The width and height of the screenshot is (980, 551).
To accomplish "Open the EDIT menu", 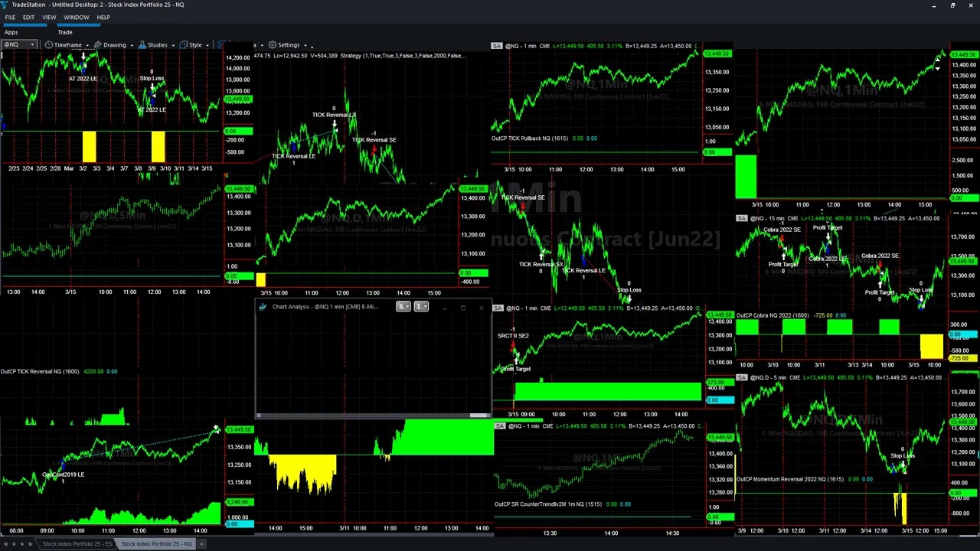I will tap(28, 17).
